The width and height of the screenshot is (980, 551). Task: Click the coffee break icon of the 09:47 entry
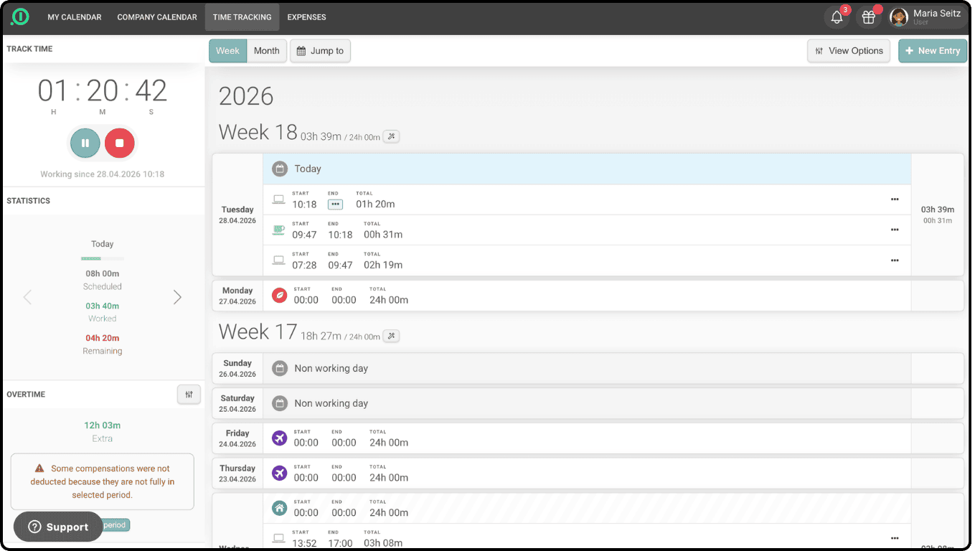[278, 230]
